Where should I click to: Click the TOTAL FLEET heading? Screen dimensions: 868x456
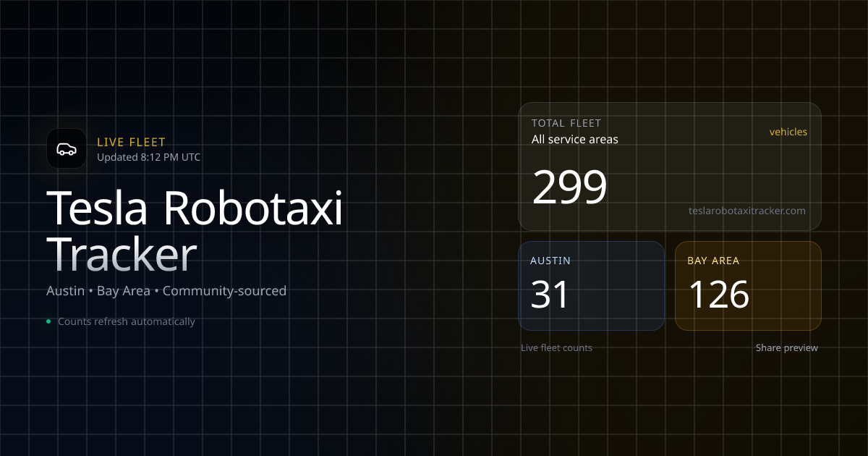[x=566, y=123]
